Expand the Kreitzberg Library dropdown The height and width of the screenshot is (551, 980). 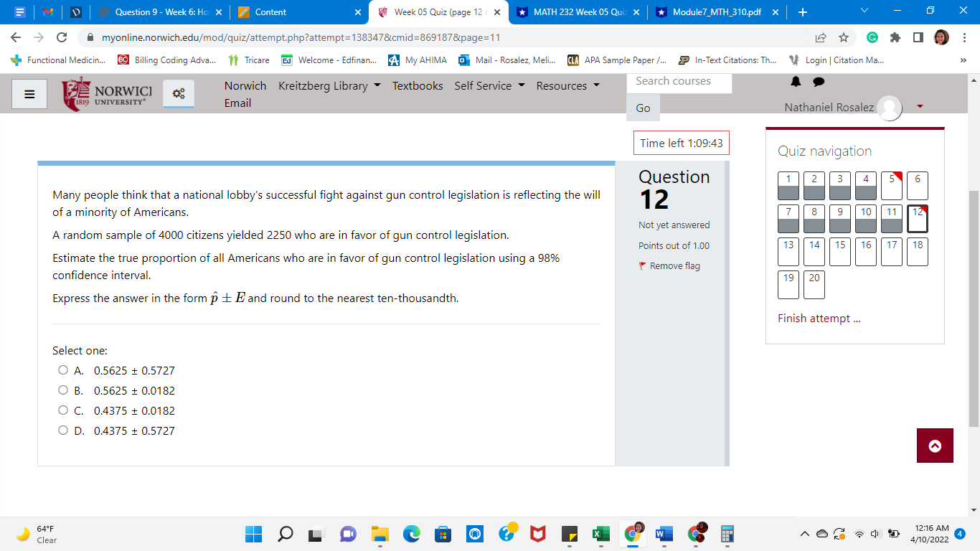(329, 86)
